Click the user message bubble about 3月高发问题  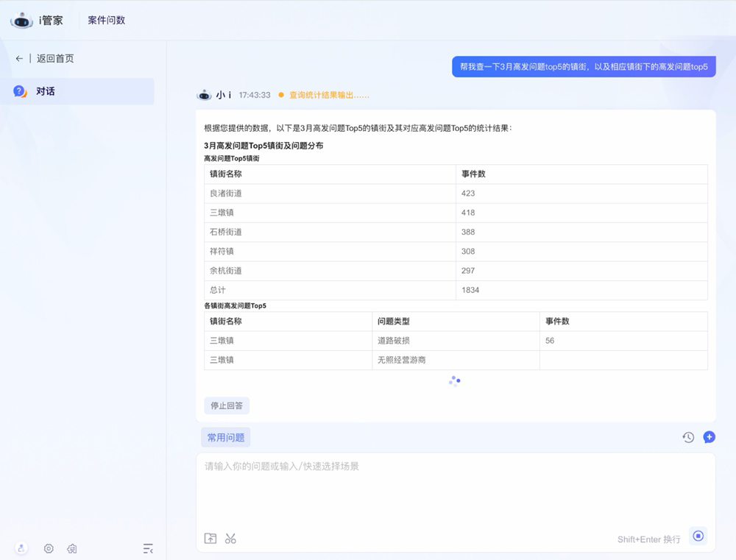tap(584, 67)
